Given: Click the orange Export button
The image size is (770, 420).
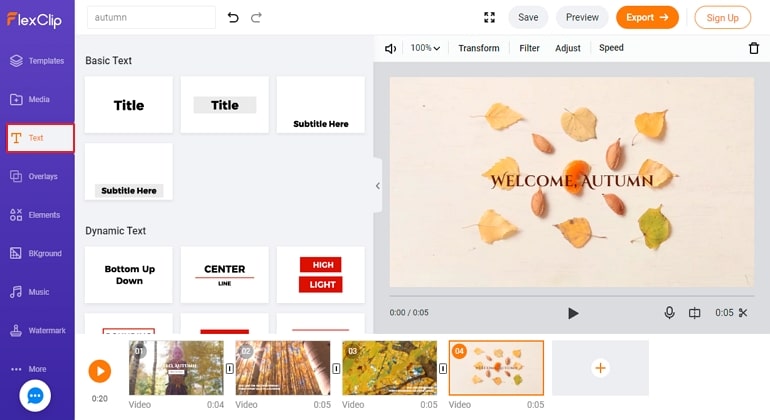Looking at the screenshot, I should click(647, 18).
